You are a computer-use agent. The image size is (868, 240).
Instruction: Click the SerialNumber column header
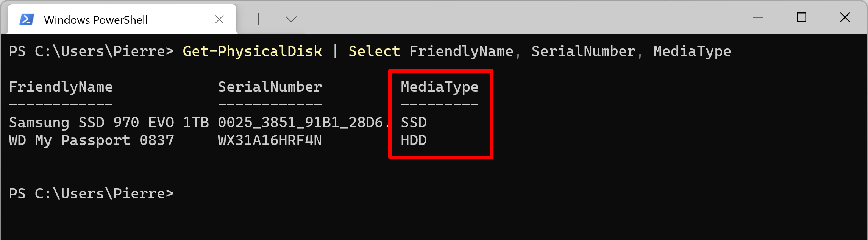coord(270,87)
